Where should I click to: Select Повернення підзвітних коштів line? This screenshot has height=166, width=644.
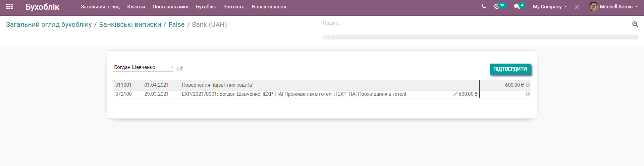pos(217,85)
